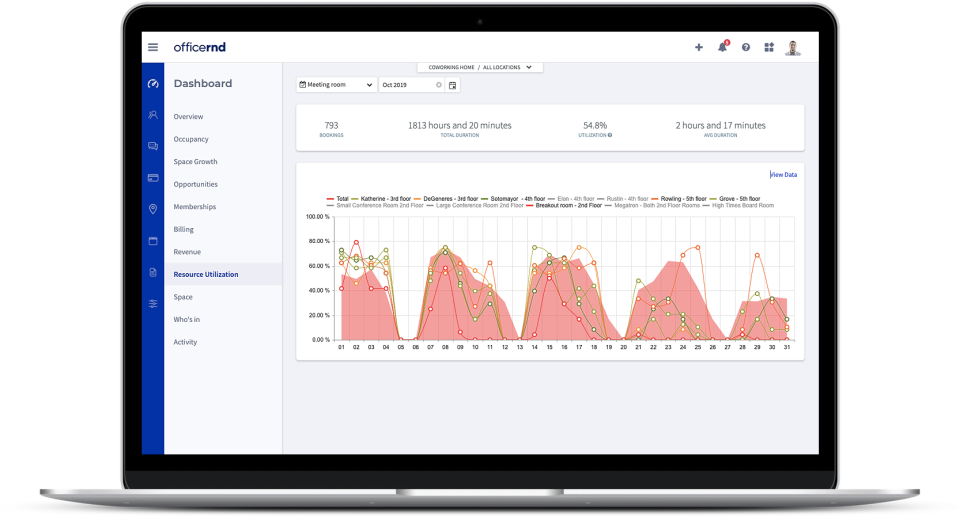Open Who's in page
This screenshot has height=516, width=960.
click(187, 320)
